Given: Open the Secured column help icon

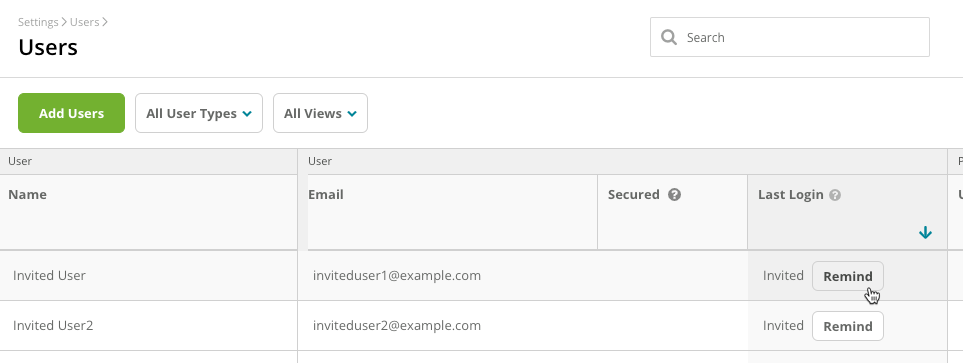Looking at the screenshot, I should (x=674, y=195).
